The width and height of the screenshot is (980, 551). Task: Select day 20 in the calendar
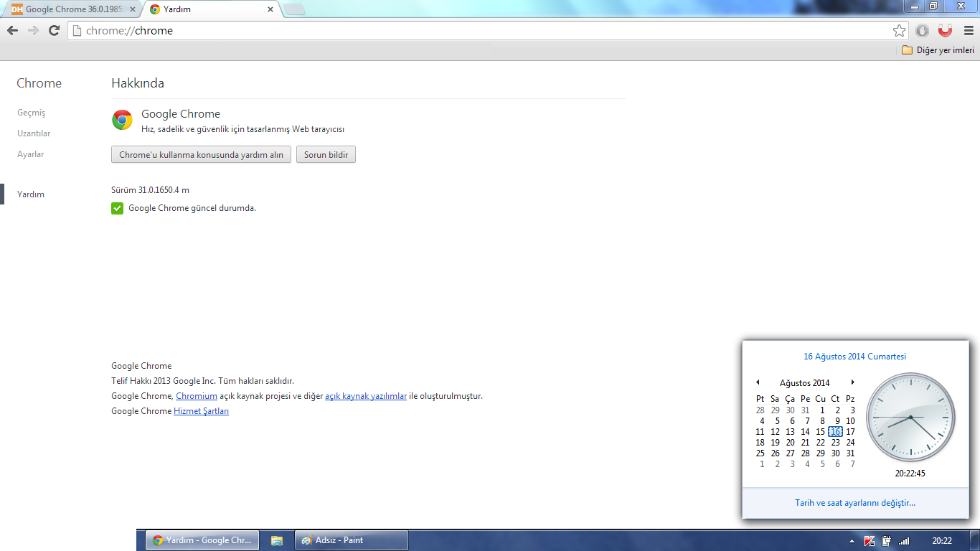[x=790, y=443]
